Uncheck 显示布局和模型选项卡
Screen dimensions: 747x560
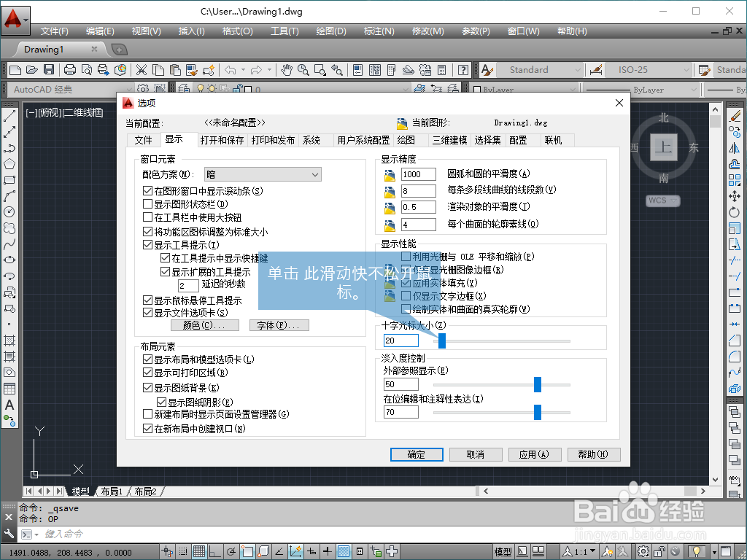[x=147, y=359]
